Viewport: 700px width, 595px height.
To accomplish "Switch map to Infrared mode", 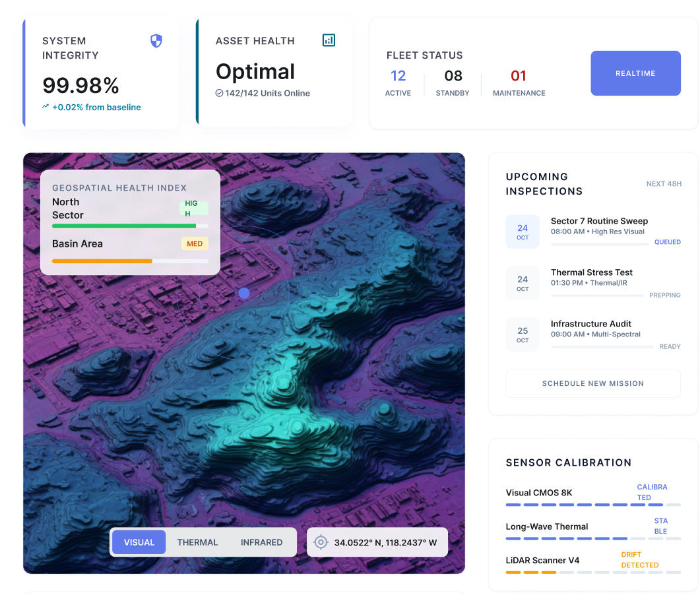I will pyautogui.click(x=261, y=542).
